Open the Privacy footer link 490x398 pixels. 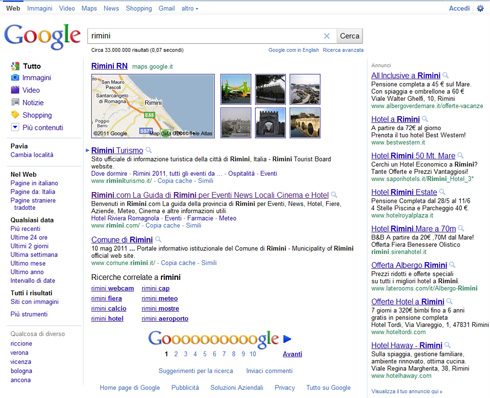coord(285,387)
